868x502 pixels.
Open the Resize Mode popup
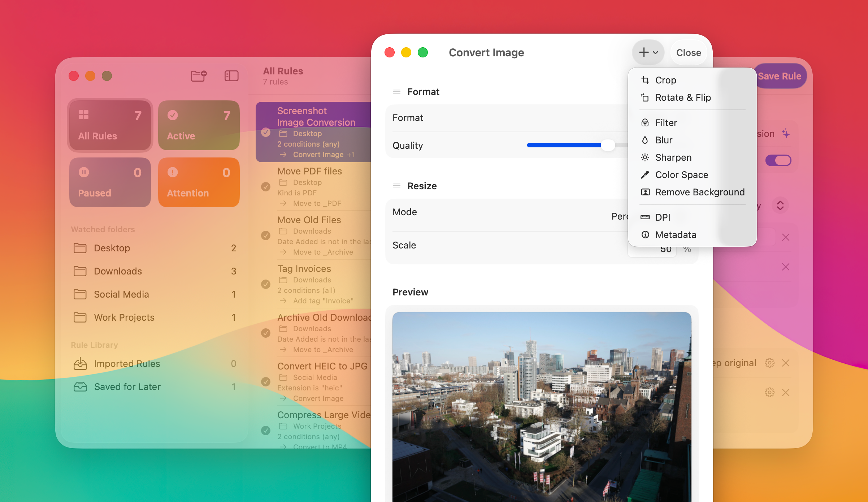coord(619,216)
